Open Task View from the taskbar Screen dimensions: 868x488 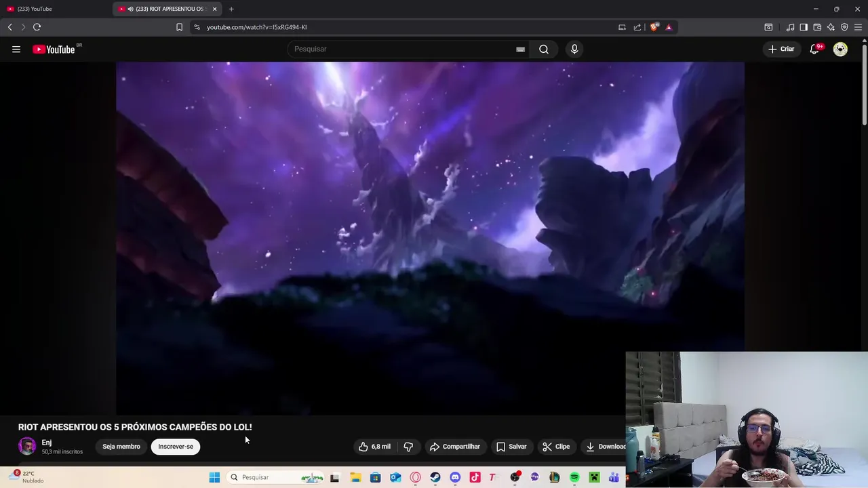334,477
